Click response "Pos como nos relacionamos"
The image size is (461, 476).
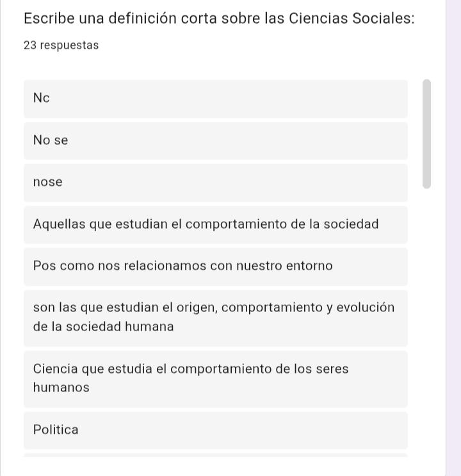click(215, 266)
